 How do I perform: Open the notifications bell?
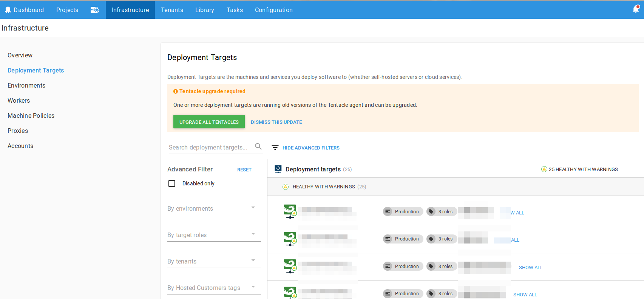coord(636,9)
